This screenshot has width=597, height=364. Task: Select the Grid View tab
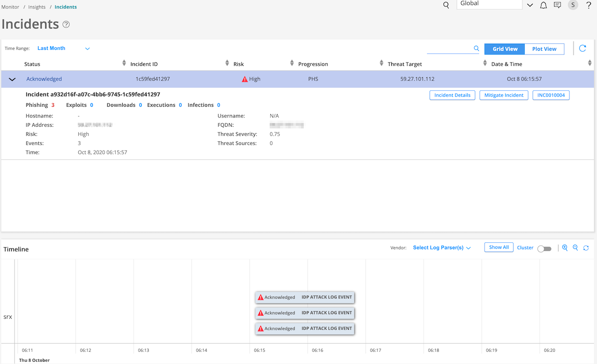pyautogui.click(x=505, y=49)
